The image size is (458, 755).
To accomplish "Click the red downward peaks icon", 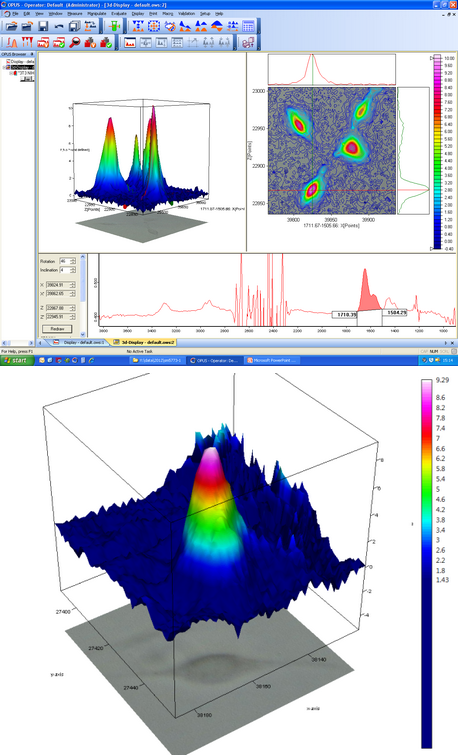I will coord(27,42).
